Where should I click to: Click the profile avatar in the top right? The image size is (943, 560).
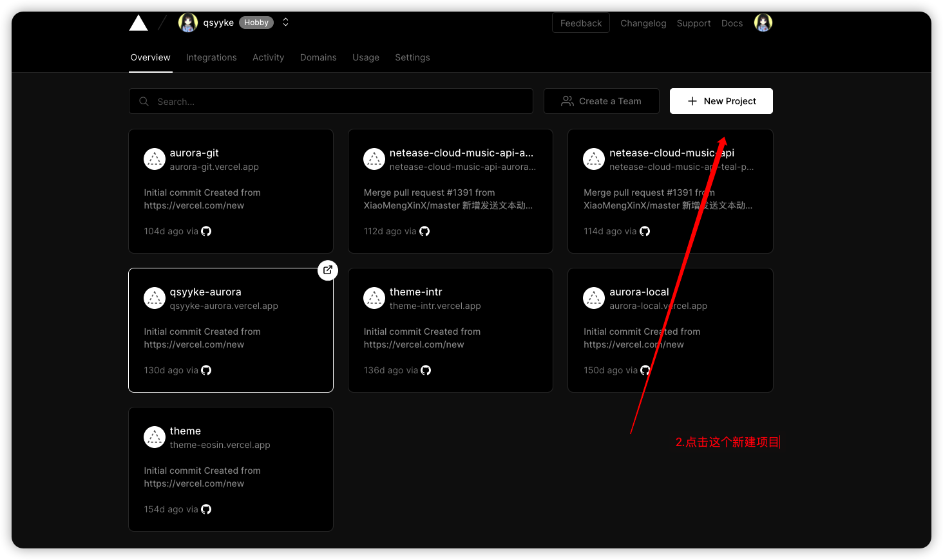tap(763, 22)
